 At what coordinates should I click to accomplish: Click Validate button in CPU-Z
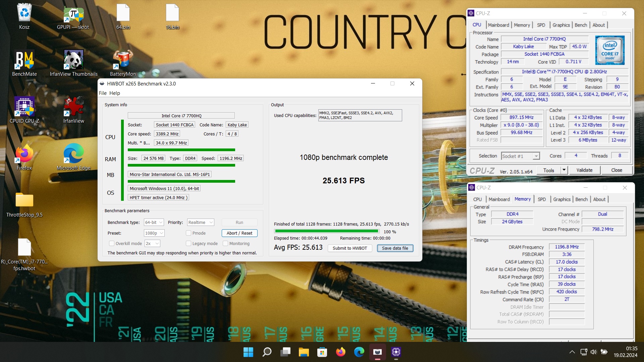click(x=584, y=170)
